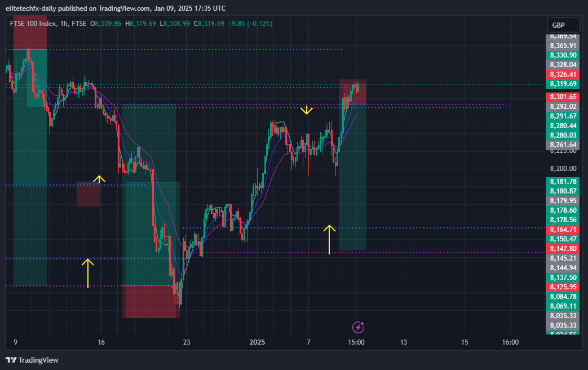Select the red 8,164.71 price label

(x=563, y=230)
